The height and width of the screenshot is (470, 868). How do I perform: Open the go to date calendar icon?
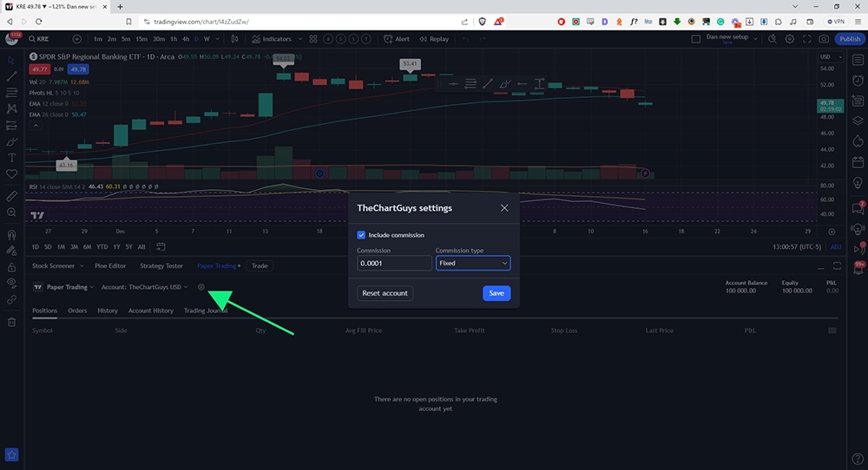[x=161, y=246]
